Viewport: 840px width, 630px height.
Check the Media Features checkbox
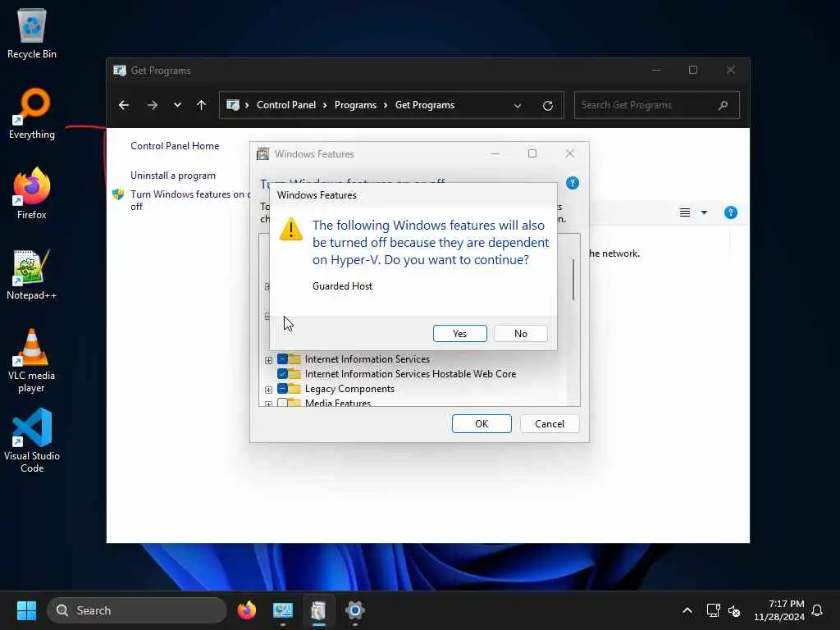282,402
